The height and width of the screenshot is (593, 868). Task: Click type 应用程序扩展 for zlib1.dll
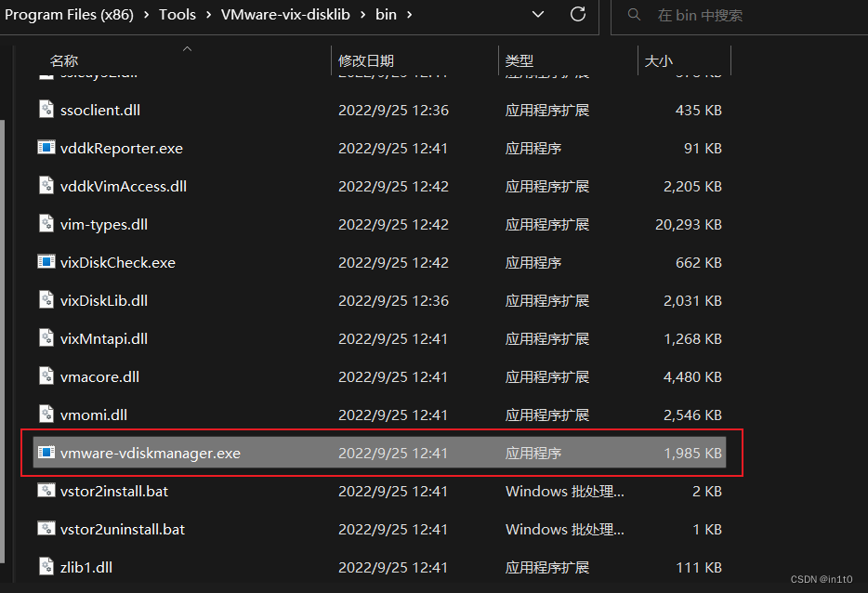(x=547, y=568)
